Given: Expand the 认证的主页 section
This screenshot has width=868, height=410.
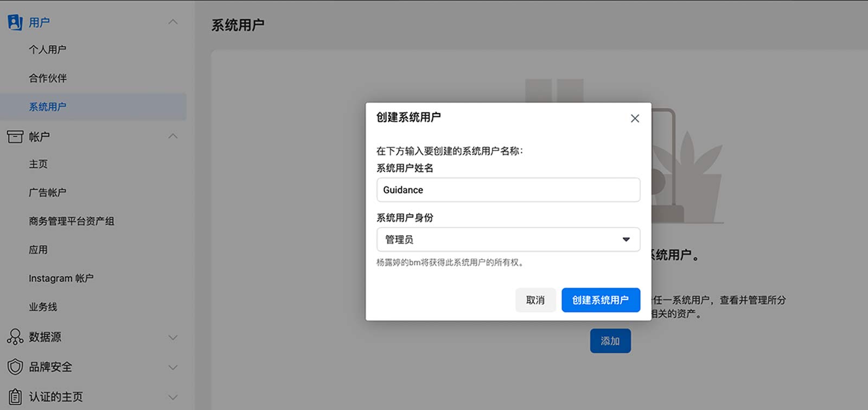Looking at the screenshot, I should pyautogui.click(x=173, y=397).
